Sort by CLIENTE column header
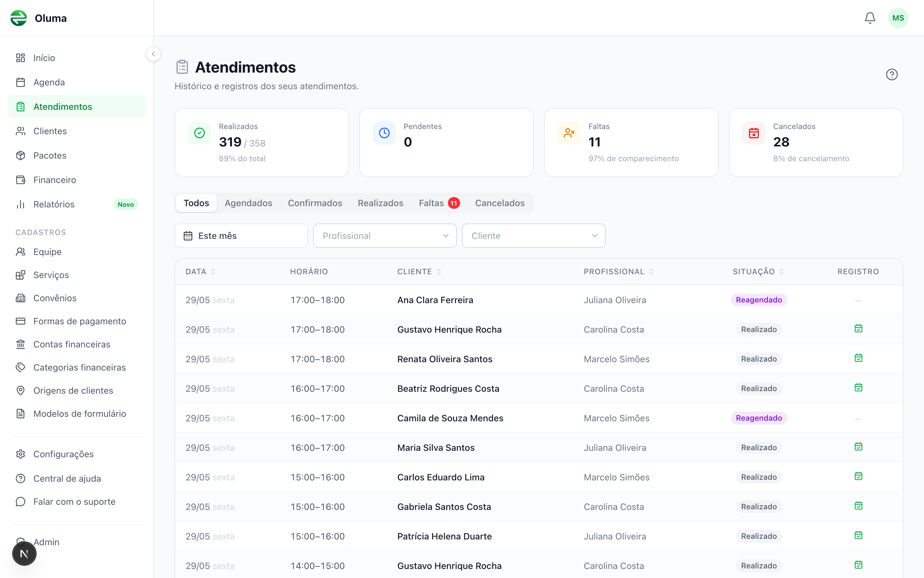This screenshot has width=924, height=578. click(x=420, y=272)
